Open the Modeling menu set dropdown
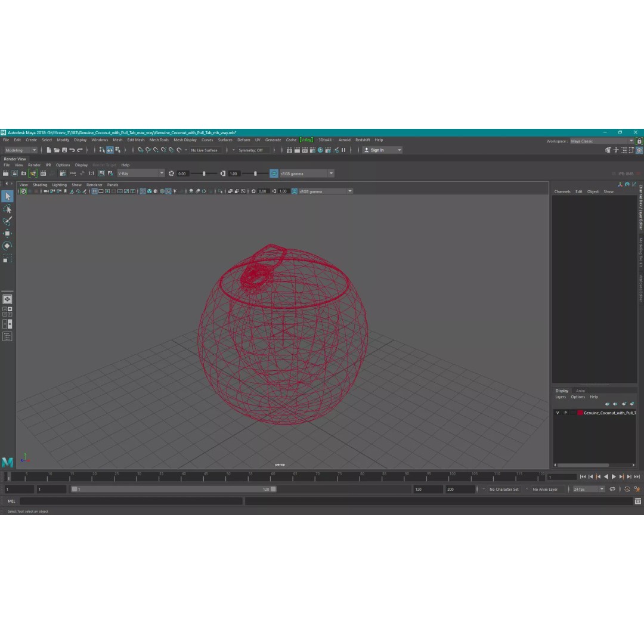The width and height of the screenshot is (644, 644). (x=20, y=150)
